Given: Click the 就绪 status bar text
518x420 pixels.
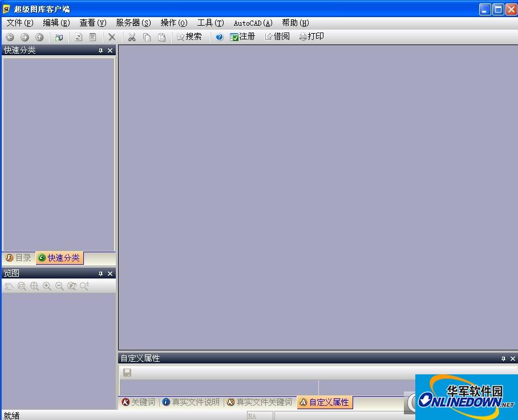Looking at the screenshot, I should 11,415.
